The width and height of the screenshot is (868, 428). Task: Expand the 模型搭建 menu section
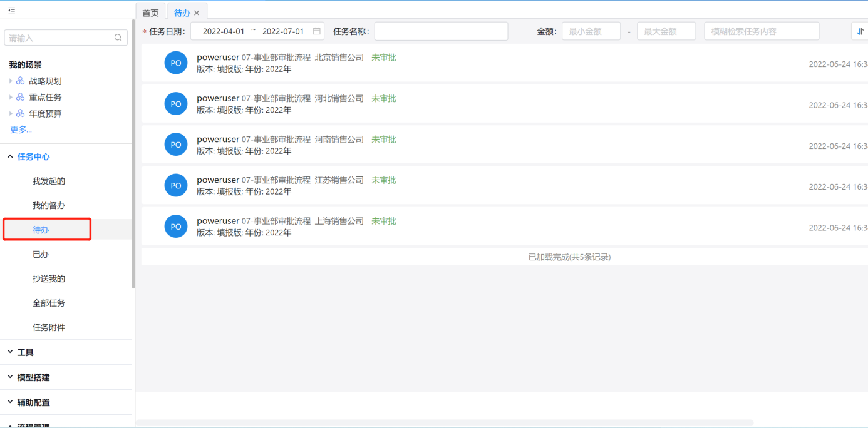pos(10,377)
